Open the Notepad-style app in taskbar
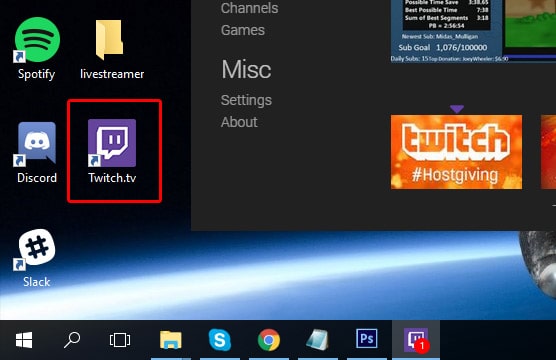Image resolution: width=556 pixels, height=360 pixels. point(318,340)
